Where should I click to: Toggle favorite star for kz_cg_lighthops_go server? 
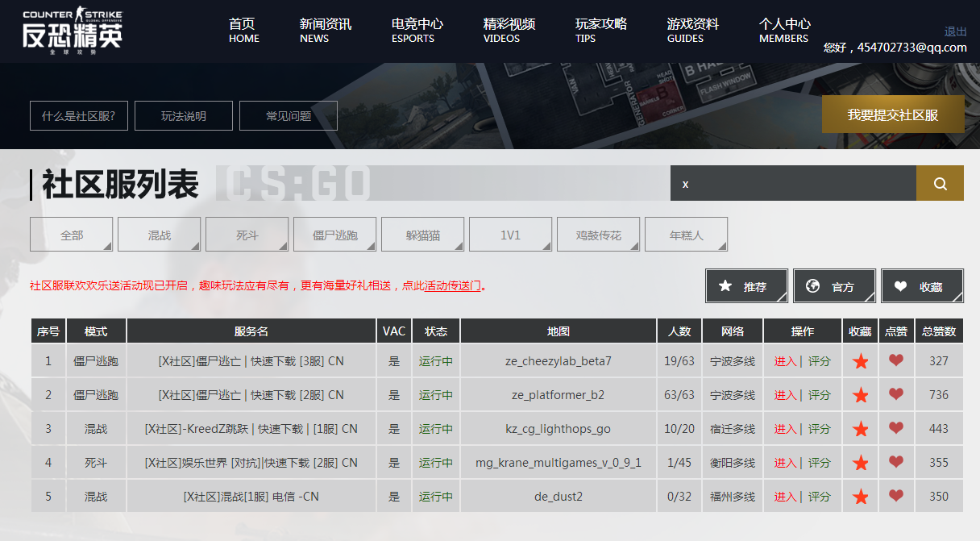click(860, 429)
